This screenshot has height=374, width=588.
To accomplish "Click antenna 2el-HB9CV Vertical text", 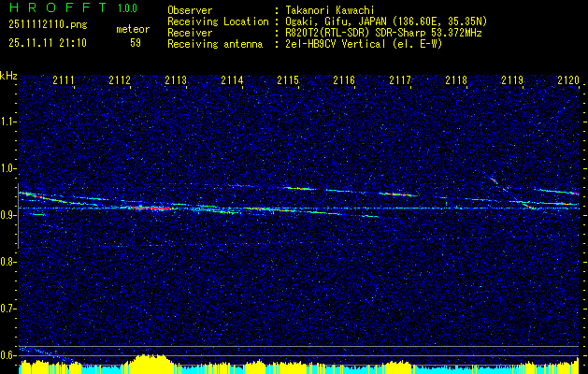I will pyautogui.click(x=364, y=44).
